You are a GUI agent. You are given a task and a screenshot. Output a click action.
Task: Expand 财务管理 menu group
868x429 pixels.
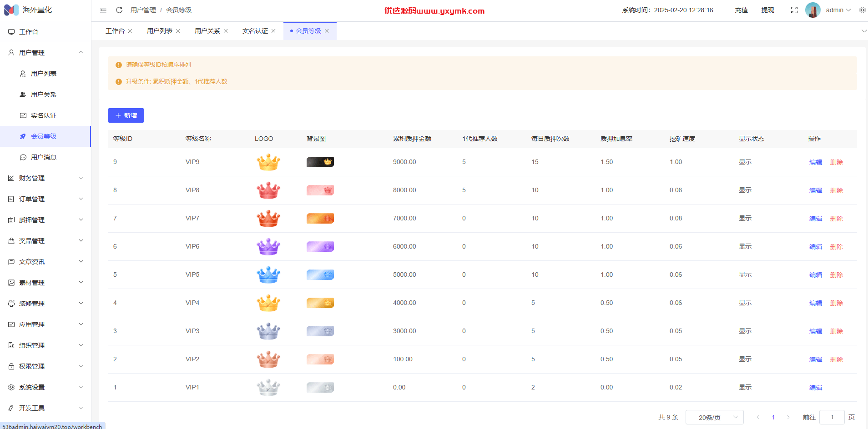[45, 178]
